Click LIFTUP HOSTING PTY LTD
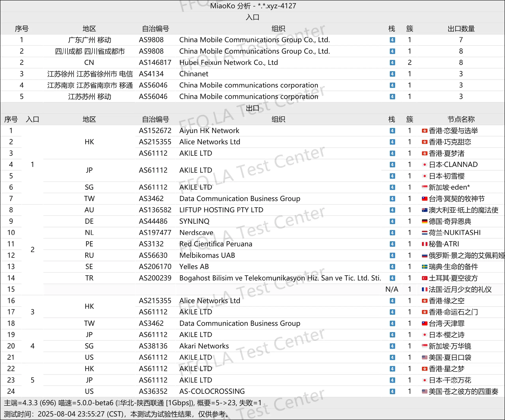The width and height of the screenshot is (505, 420). coord(221,210)
